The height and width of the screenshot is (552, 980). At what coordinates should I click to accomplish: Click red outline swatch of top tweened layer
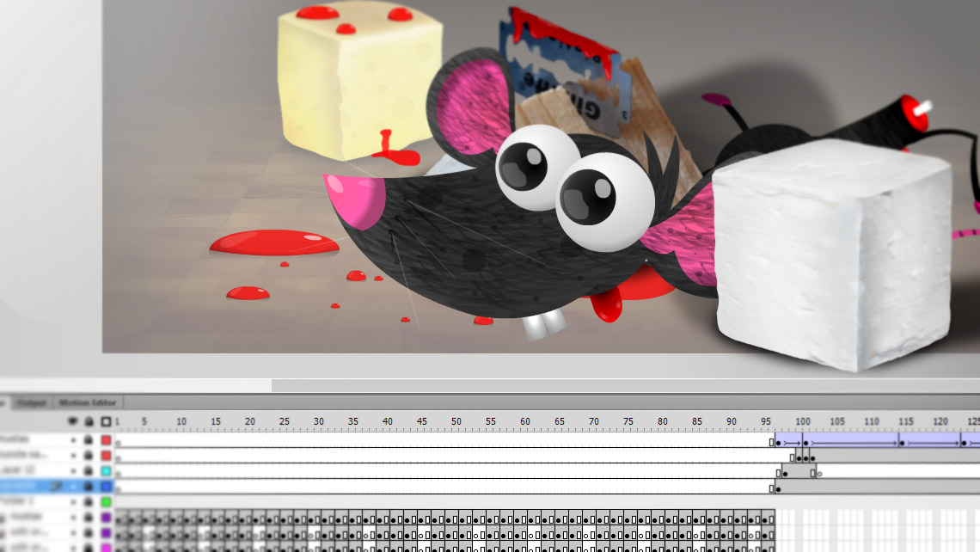pyautogui.click(x=107, y=440)
